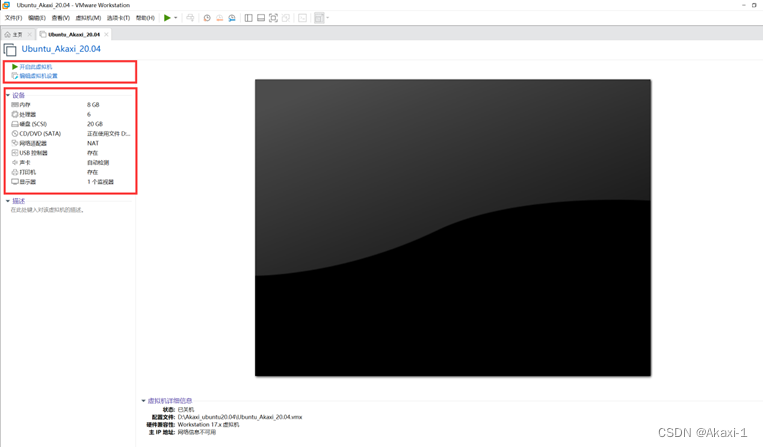
Task: Click the 1 个监视器 value
Action: (x=100, y=182)
